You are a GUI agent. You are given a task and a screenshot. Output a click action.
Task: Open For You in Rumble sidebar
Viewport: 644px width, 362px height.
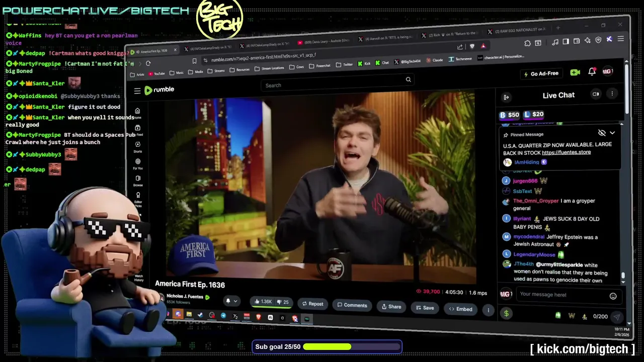point(138,164)
